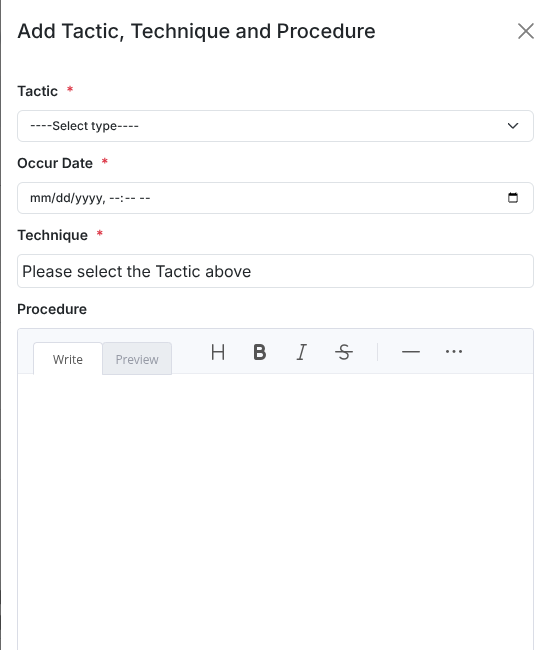Insert a horizontal rule line
Viewport: 550px width, 650px height.
411,352
